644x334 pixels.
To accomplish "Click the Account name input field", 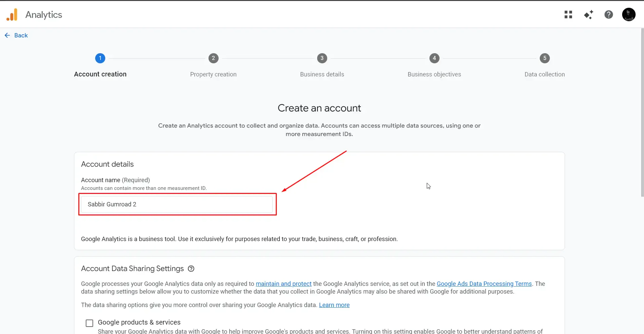I will (177, 204).
